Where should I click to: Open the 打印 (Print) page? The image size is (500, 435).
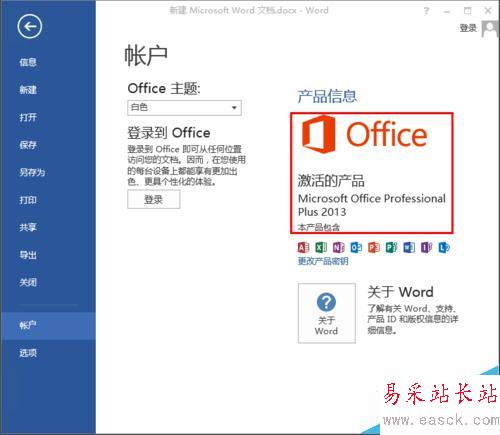click(28, 200)
